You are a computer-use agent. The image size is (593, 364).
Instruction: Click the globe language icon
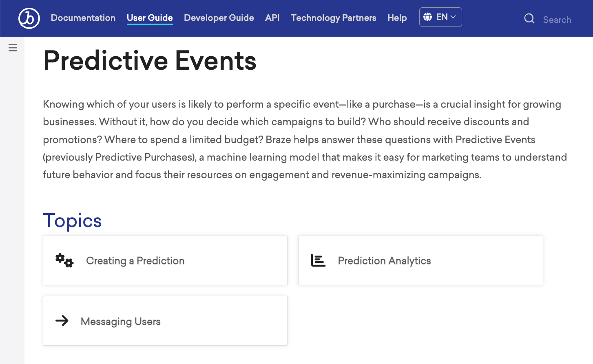tap(427, 17)
